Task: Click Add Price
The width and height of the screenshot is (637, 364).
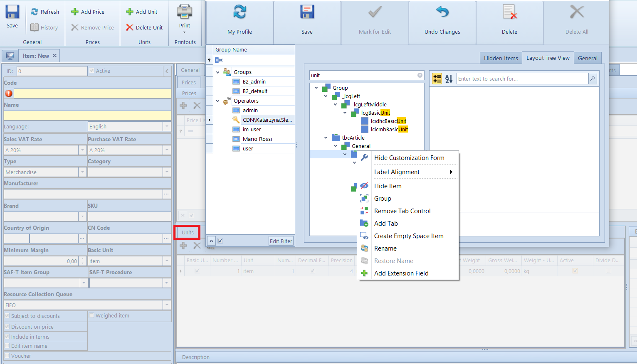Action: (x=88, y=12)
